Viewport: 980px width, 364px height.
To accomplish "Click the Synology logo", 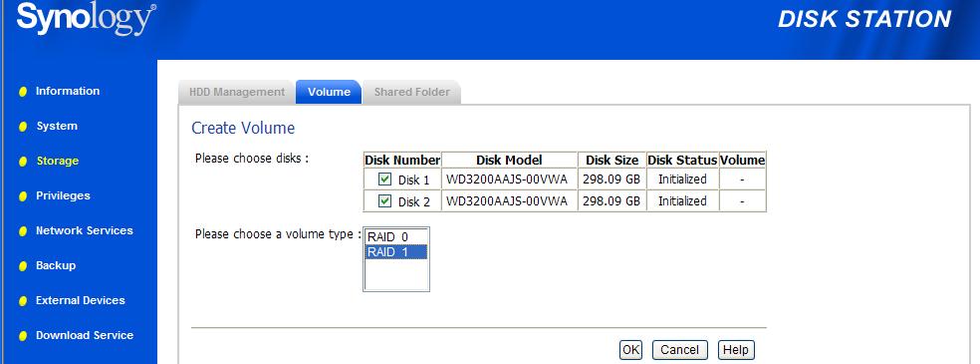I will tap(87, 19).
